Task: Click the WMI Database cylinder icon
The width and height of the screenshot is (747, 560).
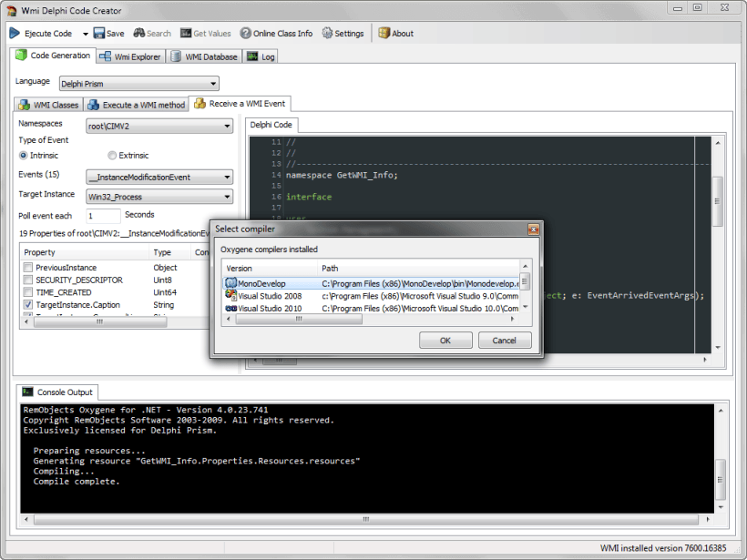Action: 175,56
